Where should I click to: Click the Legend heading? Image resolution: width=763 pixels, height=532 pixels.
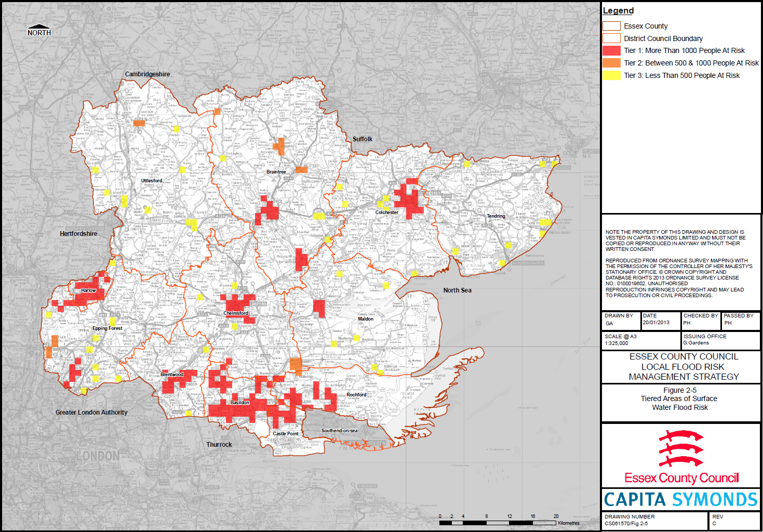click(618, 11)
